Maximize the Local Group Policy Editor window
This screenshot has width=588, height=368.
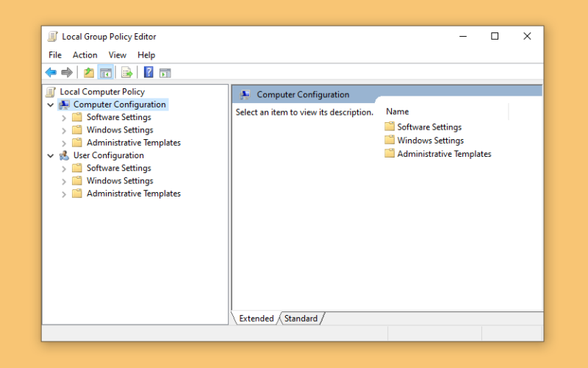coord(495,36)
